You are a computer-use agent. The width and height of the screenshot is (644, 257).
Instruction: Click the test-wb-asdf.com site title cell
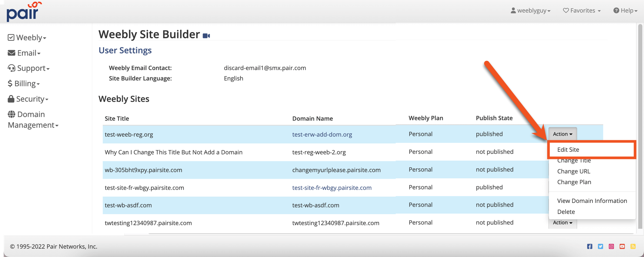tap(128, 205)
